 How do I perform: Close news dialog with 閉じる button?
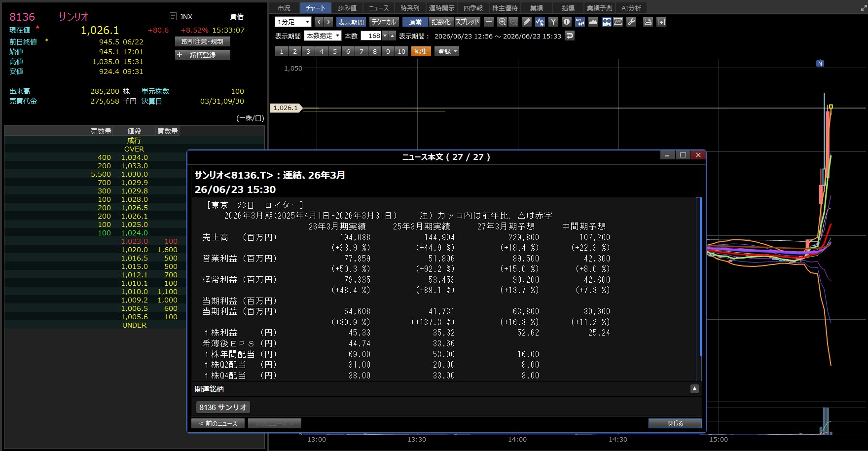(x=675, y=423)
